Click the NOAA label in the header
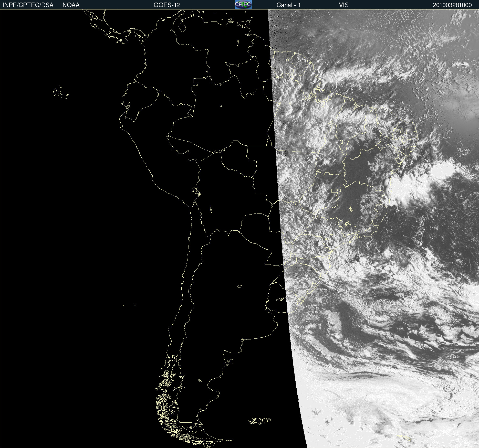479x448 pixels. [71, 5]
